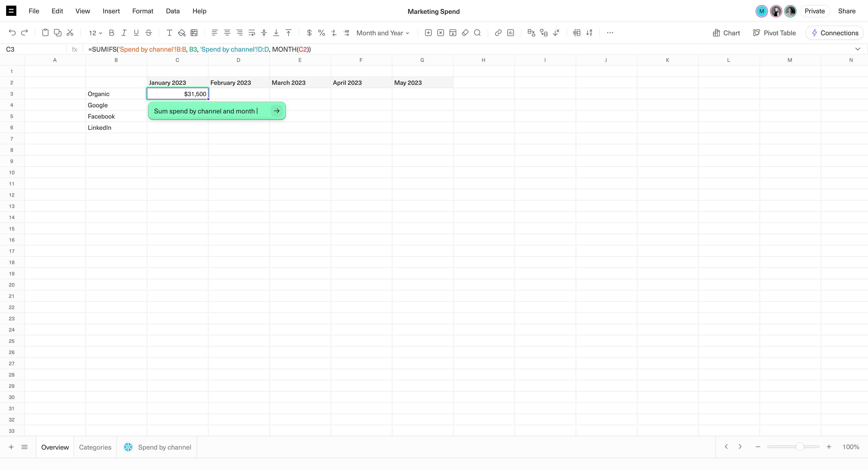868x470 pixels.
Task: Open the Month and Year format dropdown
Action: click(382, 33)
